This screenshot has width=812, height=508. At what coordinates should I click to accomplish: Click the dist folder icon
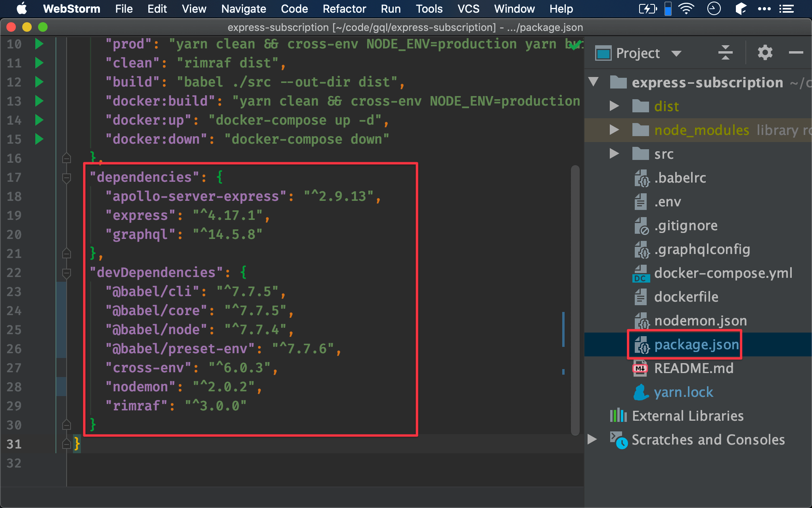coord(640,106)
